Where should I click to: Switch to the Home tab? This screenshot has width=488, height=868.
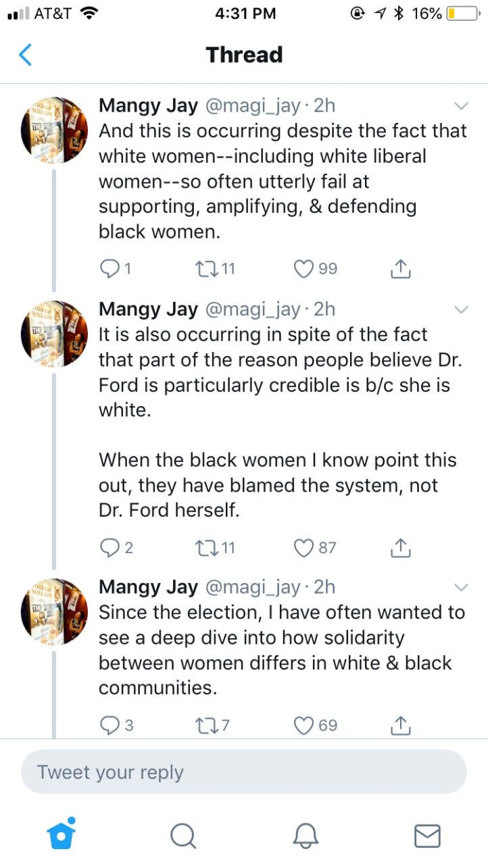(x=61, y=835)
